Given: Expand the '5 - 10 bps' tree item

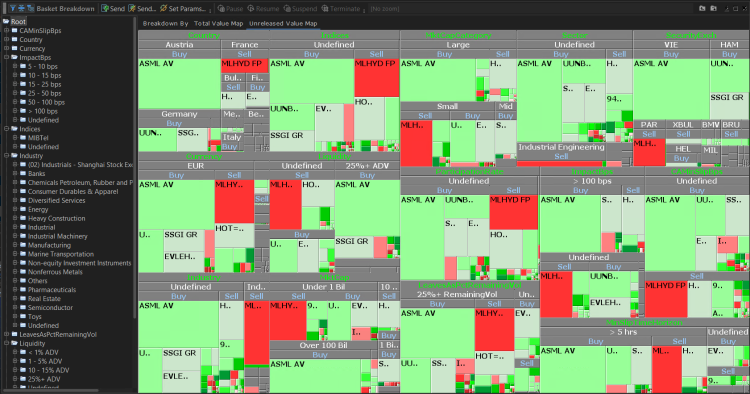Looking at the screenshot, I should coord(15,66).
